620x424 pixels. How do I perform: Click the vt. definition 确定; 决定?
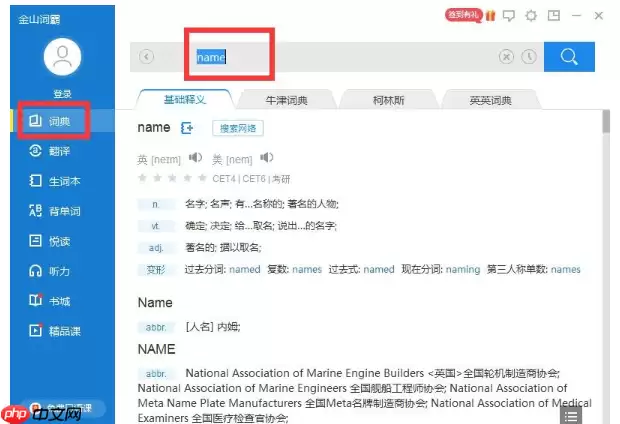click(x=261, y=226)
